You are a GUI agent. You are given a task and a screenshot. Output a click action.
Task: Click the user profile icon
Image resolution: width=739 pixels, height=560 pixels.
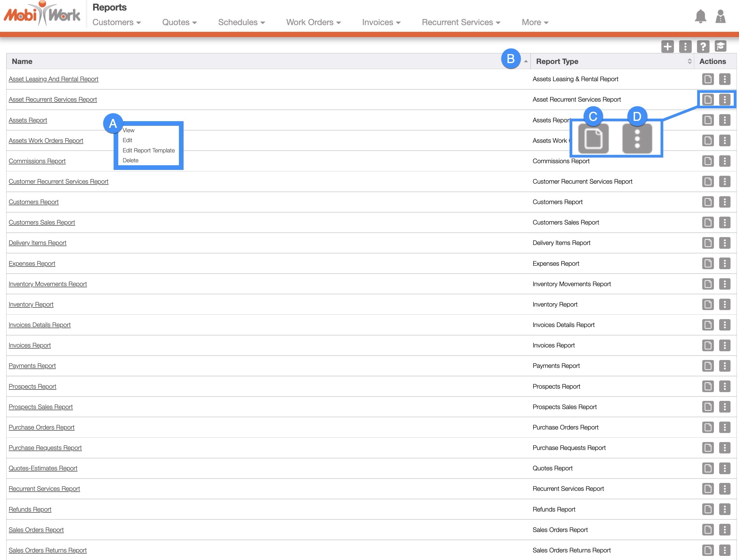coord(720,16)
